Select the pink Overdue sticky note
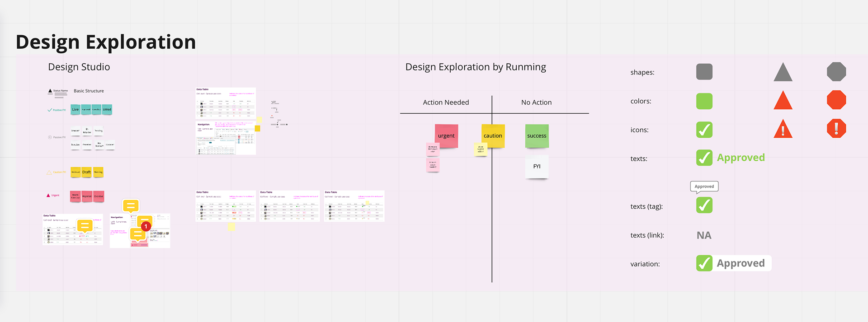This screenshot has height=322, width=868. click(99, 196)
